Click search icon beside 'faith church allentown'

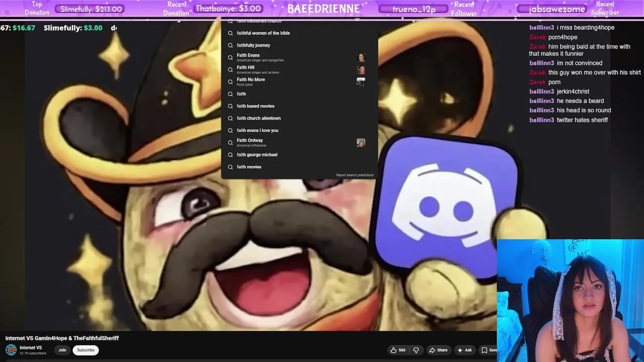(x=230, y=118)
